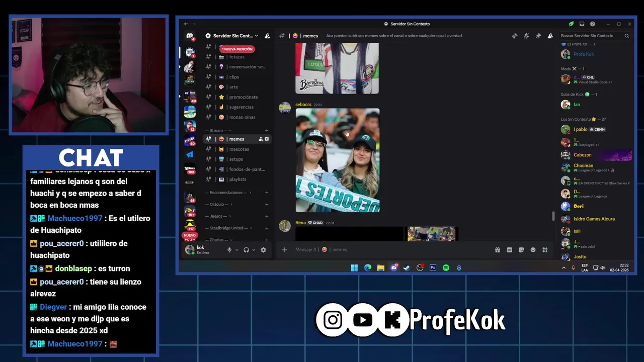Expand the Recomendaciones category
The image size is (644, 362).
pyautogui.click(x=228, y=193)
